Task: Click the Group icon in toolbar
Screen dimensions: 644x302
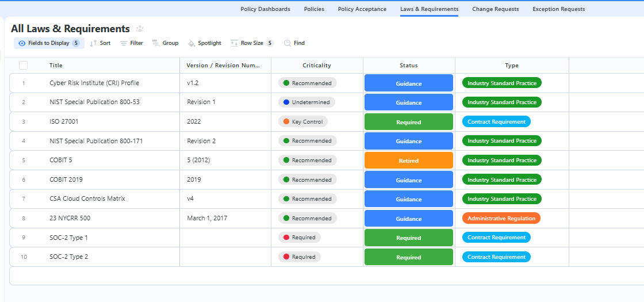Action: click(x=156, y=43)
